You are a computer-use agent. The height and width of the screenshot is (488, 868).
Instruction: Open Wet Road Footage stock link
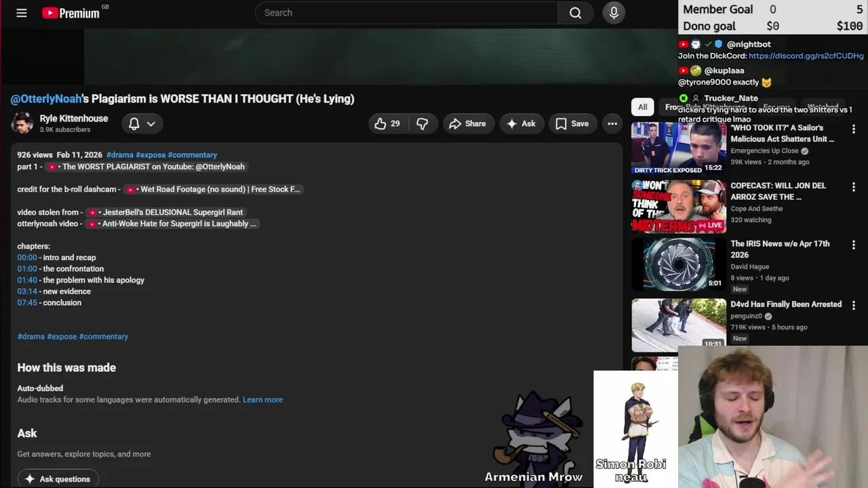coord(213,190)
